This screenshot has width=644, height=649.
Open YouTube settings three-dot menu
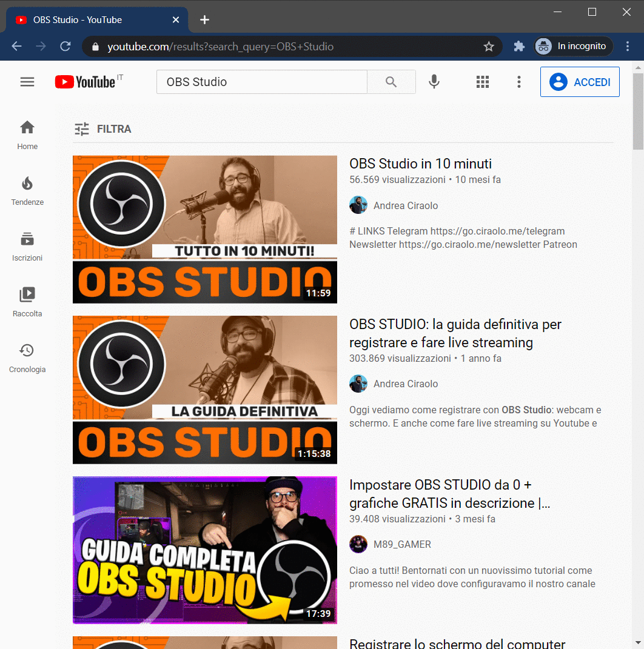[x=519, y=82]
